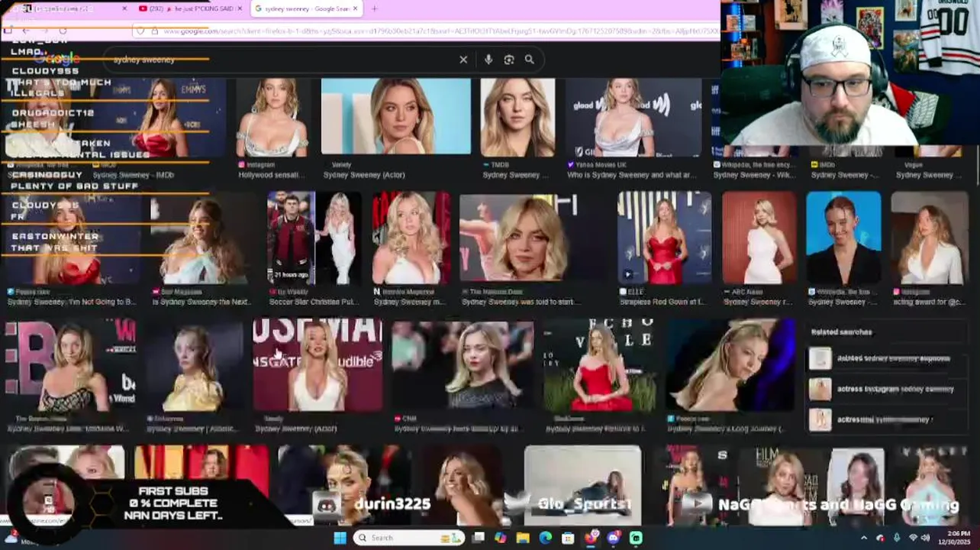The height and width of the screenshot is (550, 980).
Task: Switch to Firefox in the taskbar
Action: point(592,538)
